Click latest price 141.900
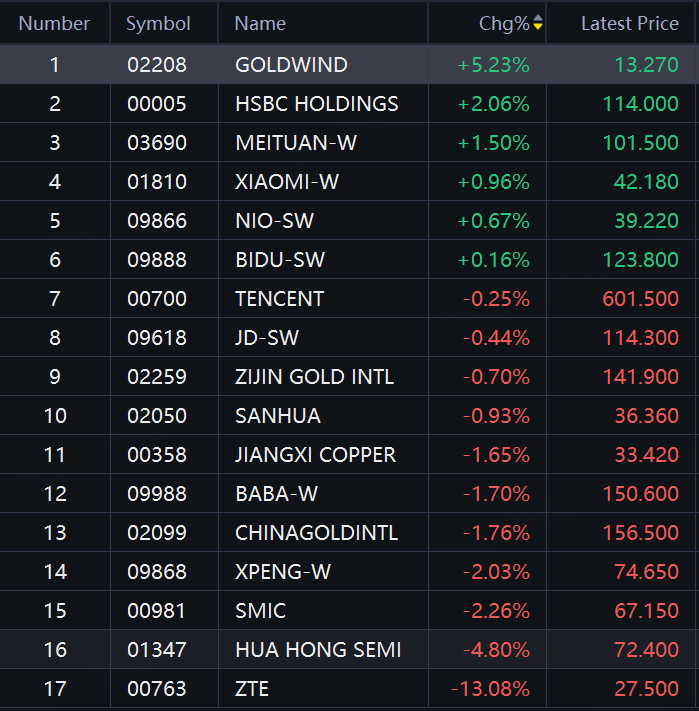This screenshot has height=711, width=699. coord(641,377)
